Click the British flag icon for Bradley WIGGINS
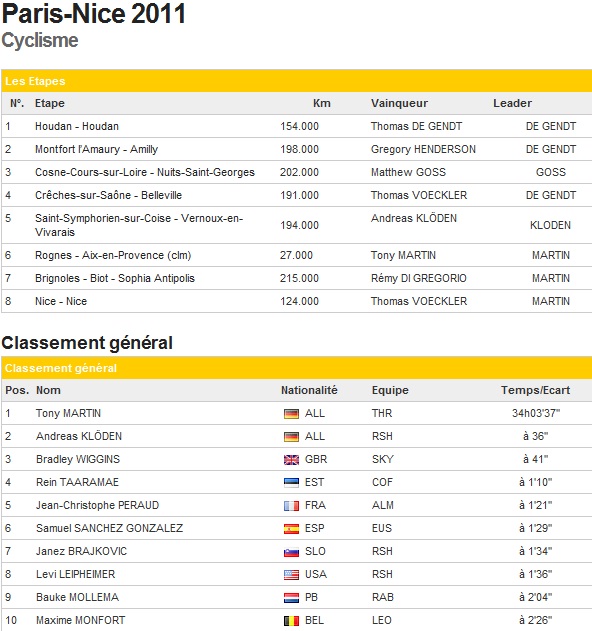The height and width of the screenshot is (631, 592). tap(291, 460)
